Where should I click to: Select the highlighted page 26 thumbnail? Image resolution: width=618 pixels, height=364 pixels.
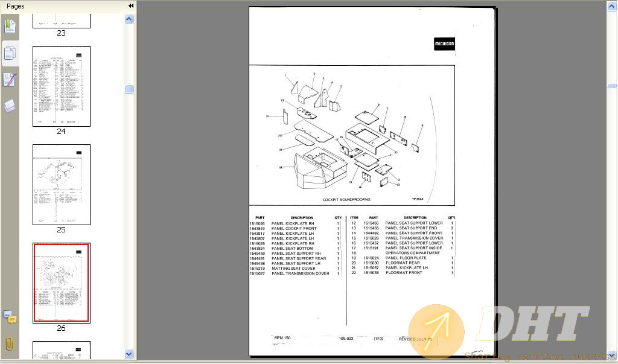62,283
